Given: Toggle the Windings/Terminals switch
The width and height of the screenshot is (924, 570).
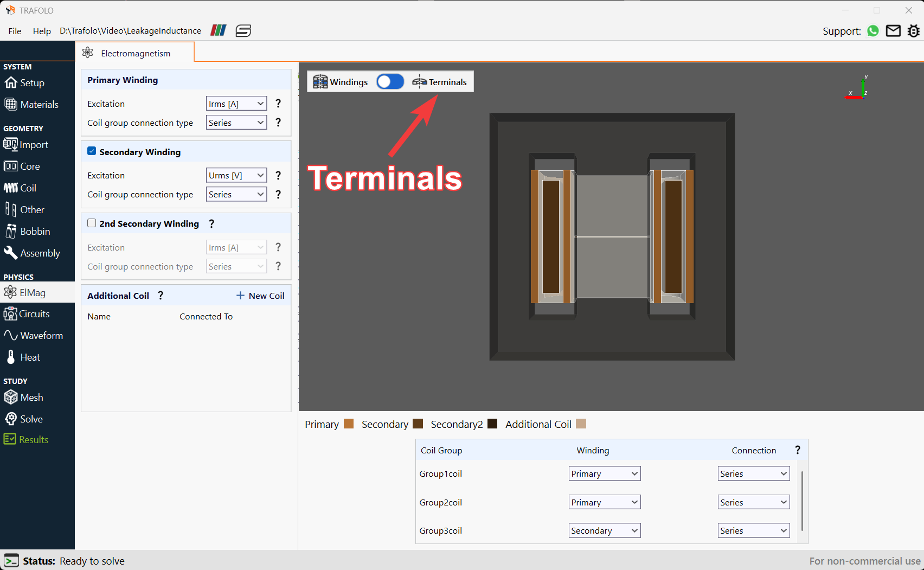Looking at the screenshot, I should (390, 82).
